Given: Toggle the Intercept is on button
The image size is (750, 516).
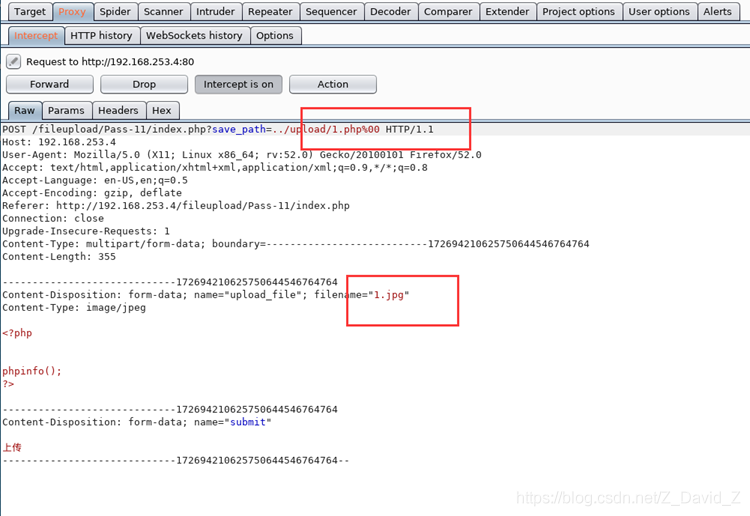Looking at the screenshot, I should (x=238, y=84).
